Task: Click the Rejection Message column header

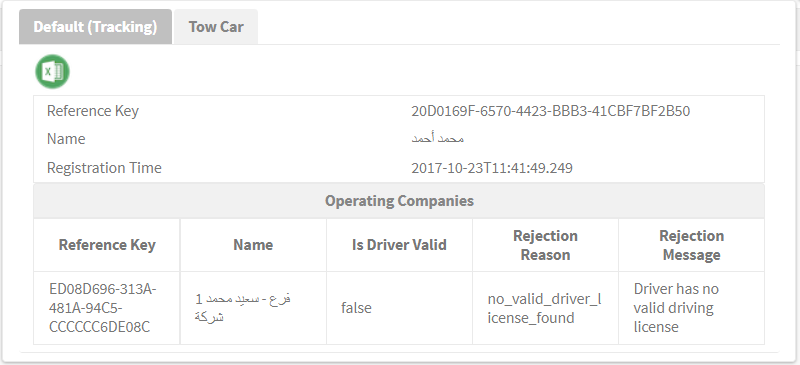Action: coord(691,245)
